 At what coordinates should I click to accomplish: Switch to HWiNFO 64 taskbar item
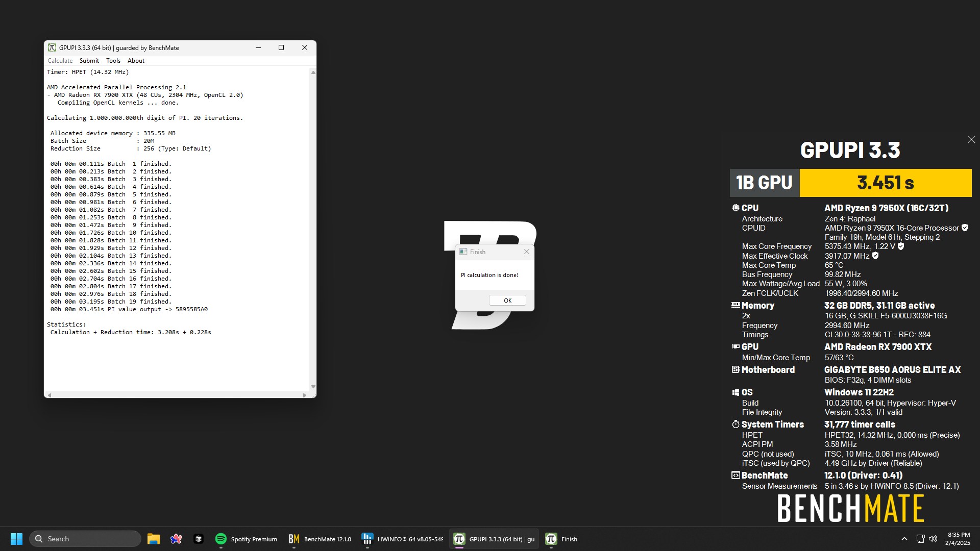click(403, 539)
